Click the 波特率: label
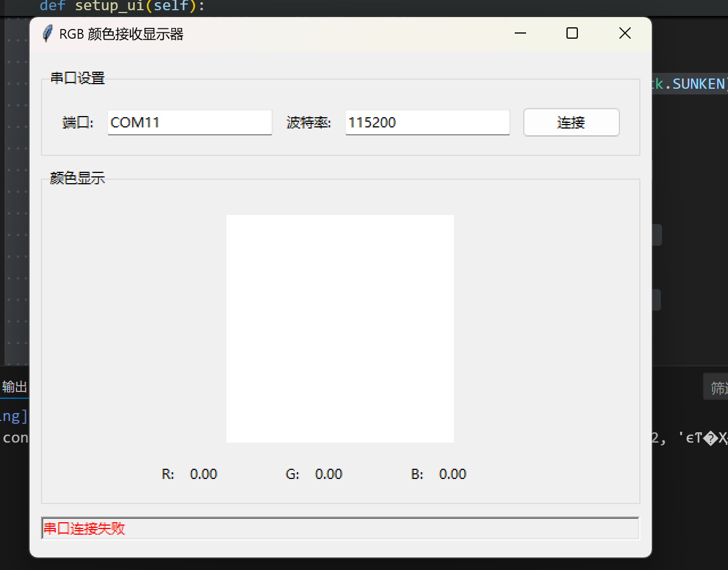The image size is (728, 570). tap(309, 122)
